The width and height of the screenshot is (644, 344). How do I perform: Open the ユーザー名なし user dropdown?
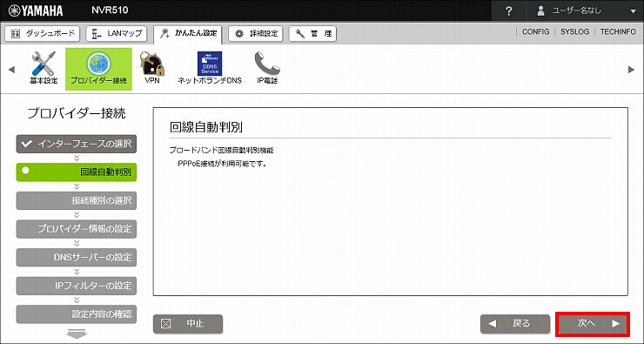pyautogui.click(x=587, y=11)
